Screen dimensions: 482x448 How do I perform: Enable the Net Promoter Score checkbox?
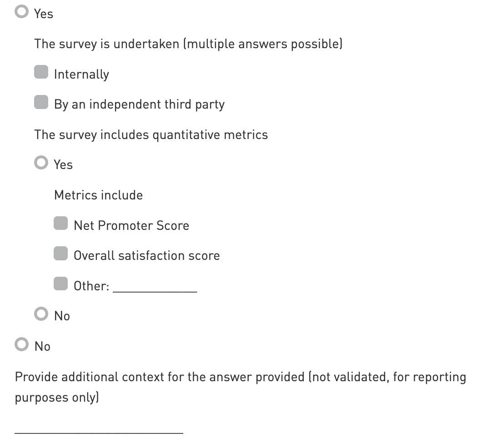click(x=61, y=224)
